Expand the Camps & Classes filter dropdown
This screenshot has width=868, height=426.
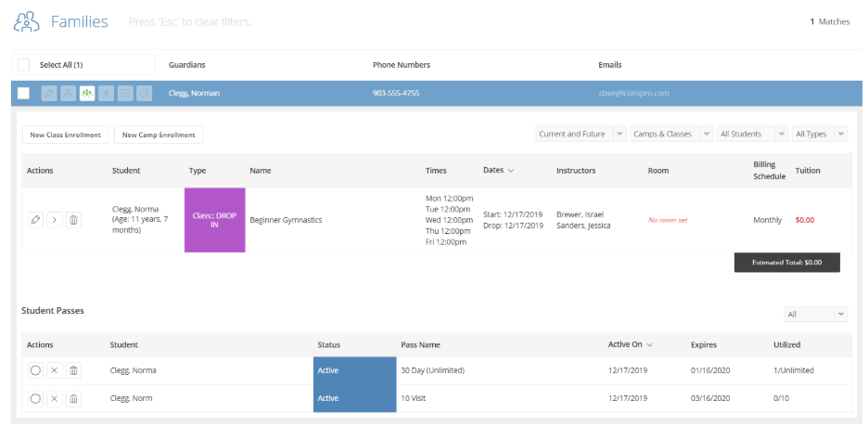coord(671,134)
